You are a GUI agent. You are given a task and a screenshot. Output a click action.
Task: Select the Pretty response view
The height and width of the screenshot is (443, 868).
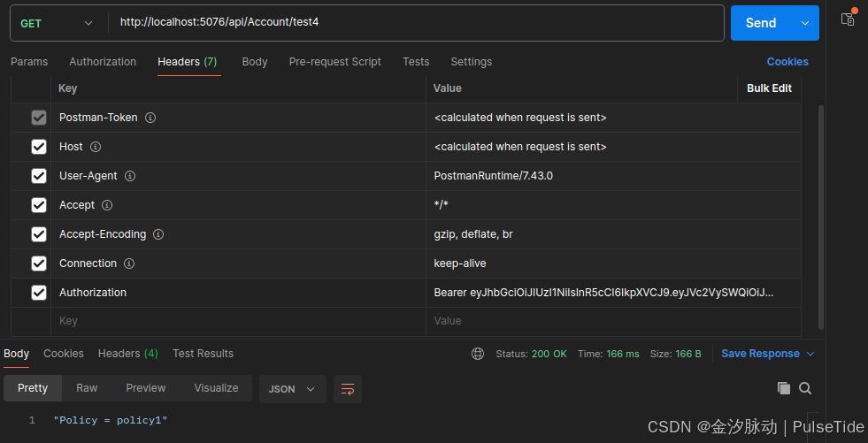click(33, 388)
